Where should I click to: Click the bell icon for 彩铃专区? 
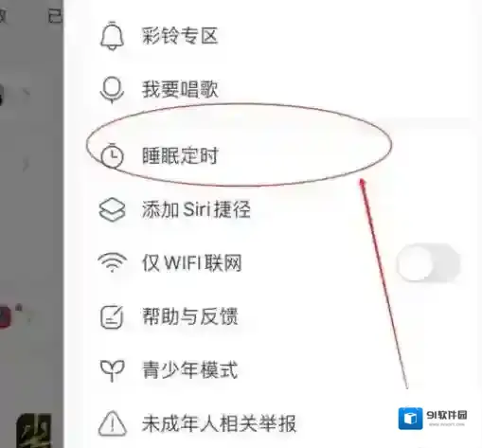[x=112, y=35]
